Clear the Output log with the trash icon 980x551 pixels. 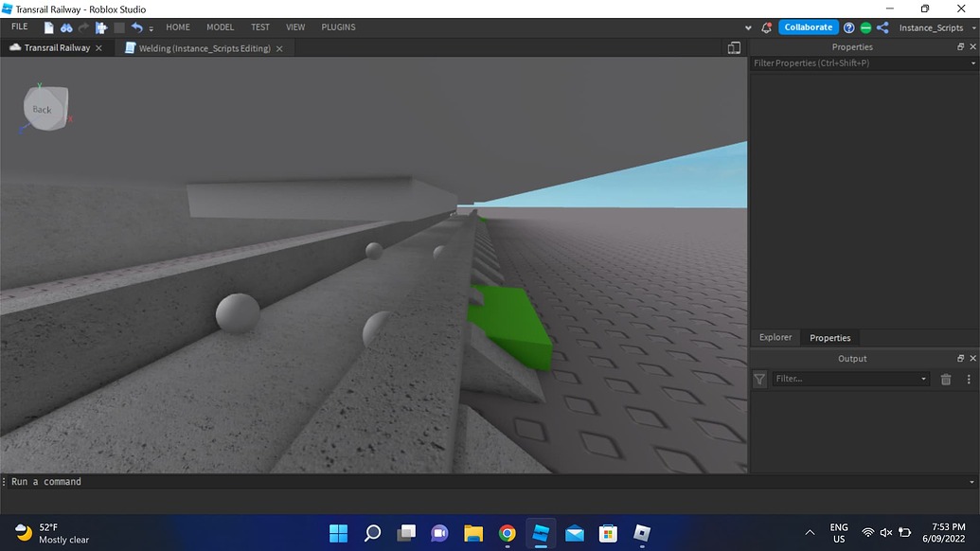tap(945, 379)
